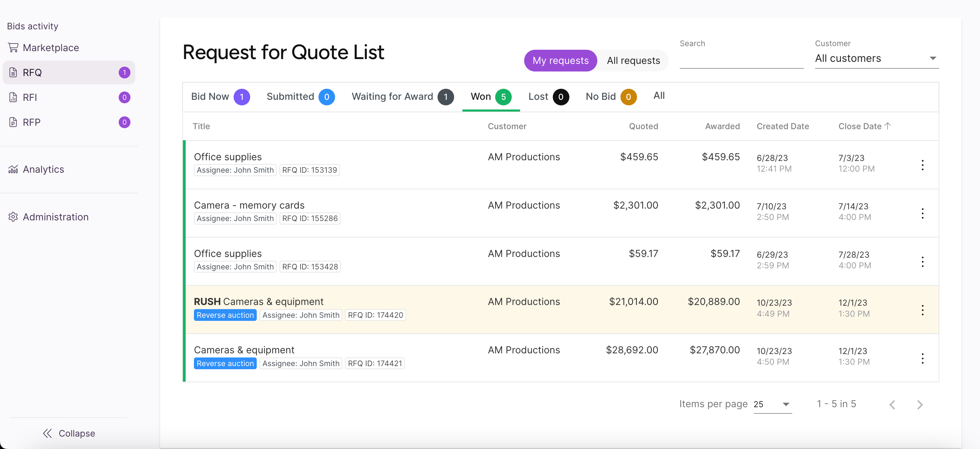Select the All tab
This screenshot has width=980, height=449.
pos(659,96)
